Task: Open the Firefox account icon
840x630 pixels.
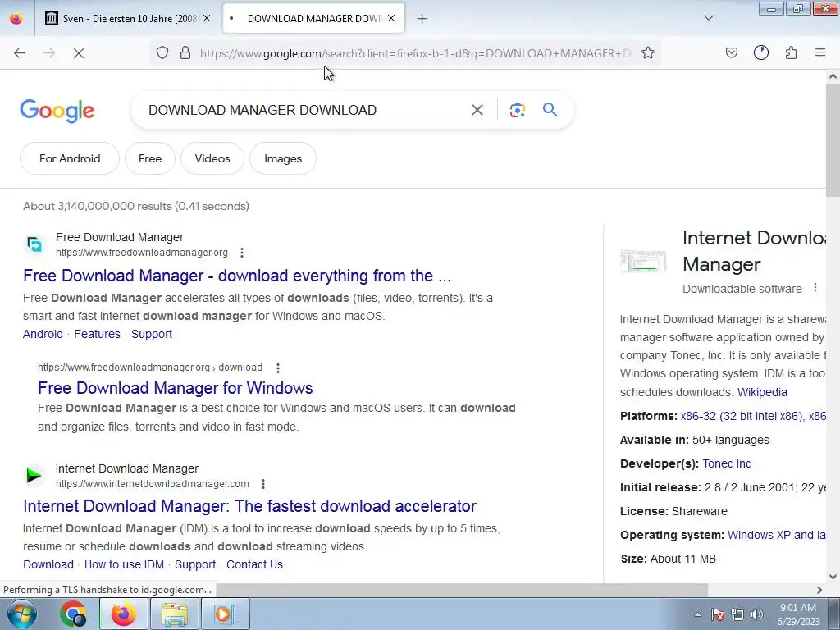Action: tap(761, 52)
